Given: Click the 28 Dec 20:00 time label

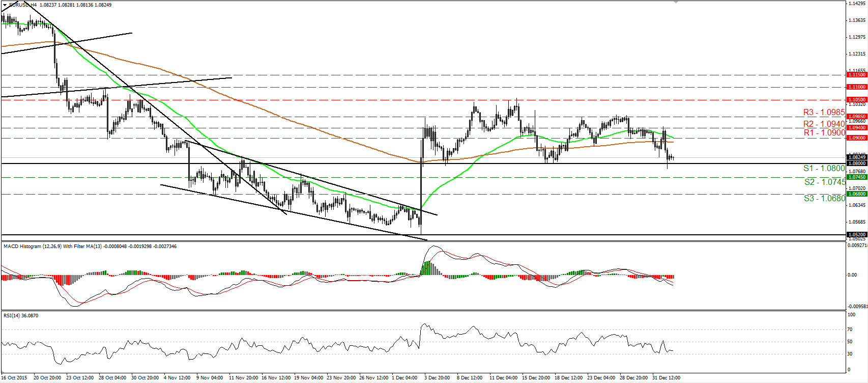Looking at the screenshot, I should [633, 378].
